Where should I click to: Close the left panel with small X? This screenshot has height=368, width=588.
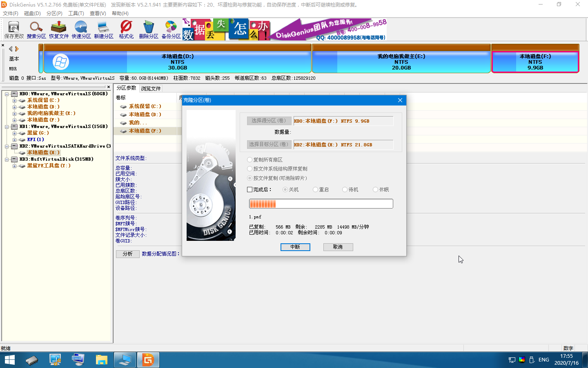(3, 45)
